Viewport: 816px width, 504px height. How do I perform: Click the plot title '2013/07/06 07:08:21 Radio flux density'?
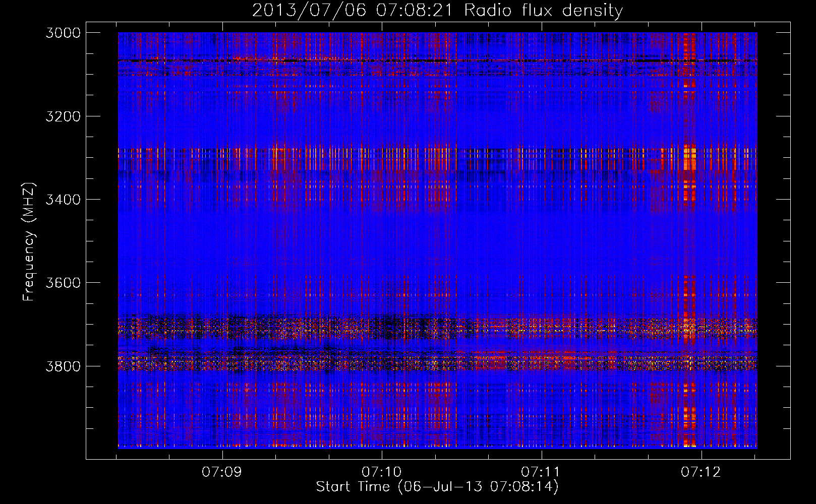(x=437, y=10)
